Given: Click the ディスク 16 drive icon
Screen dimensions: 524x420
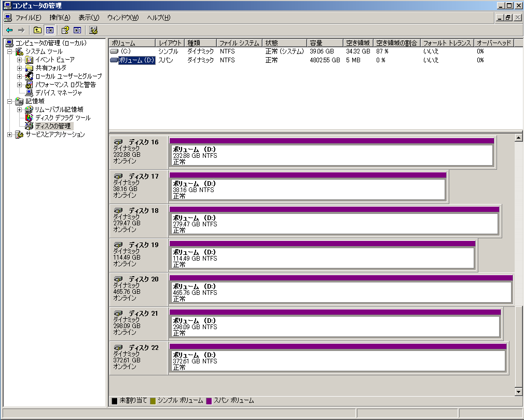Looking at the screenshot, I should pos(118,142).
